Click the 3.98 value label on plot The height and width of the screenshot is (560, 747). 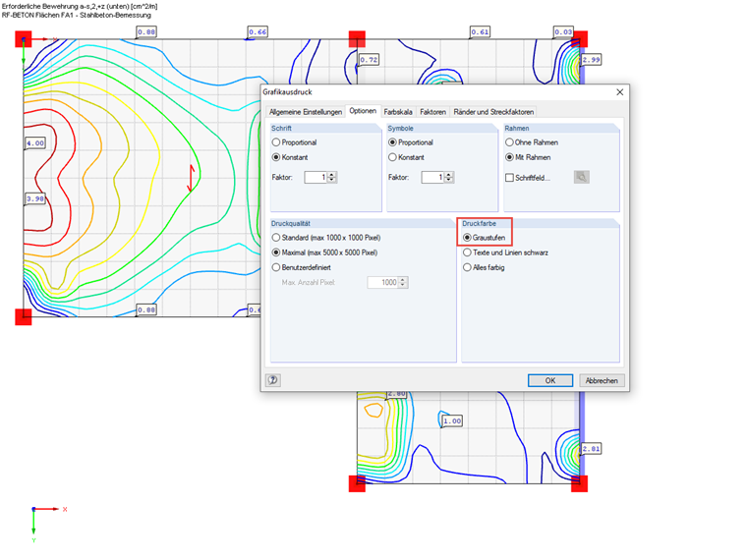tap(35, 198)
